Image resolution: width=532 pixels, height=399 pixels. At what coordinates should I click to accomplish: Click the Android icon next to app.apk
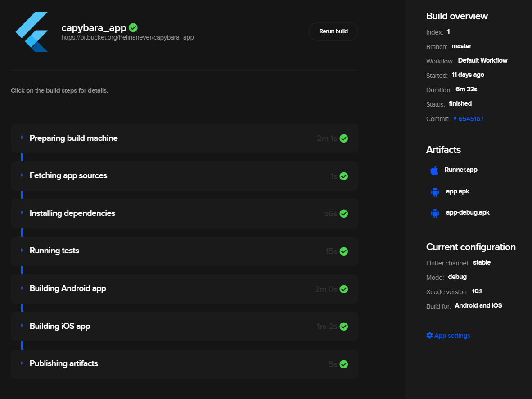click(x=435, y=192)
